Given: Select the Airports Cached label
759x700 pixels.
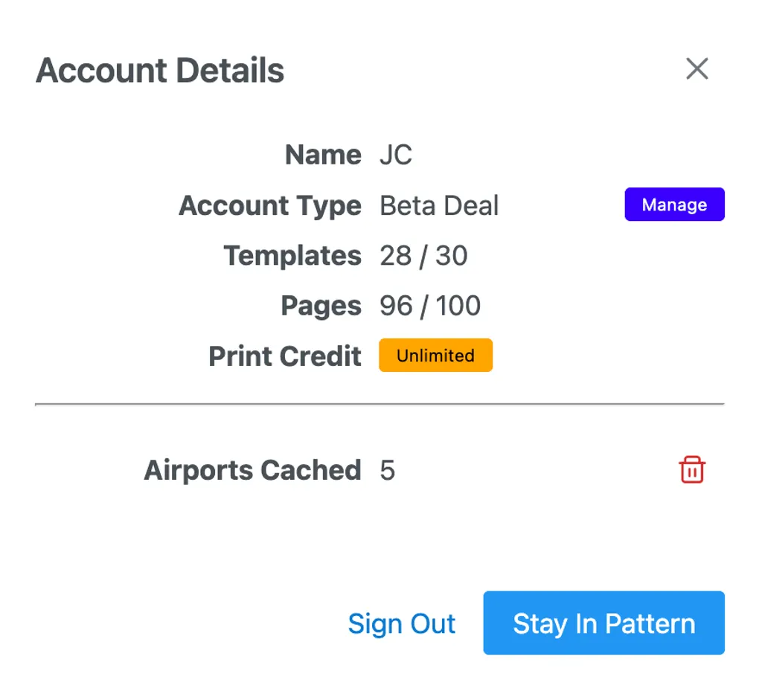Looking at the screenshot, I should click(252, 470).
